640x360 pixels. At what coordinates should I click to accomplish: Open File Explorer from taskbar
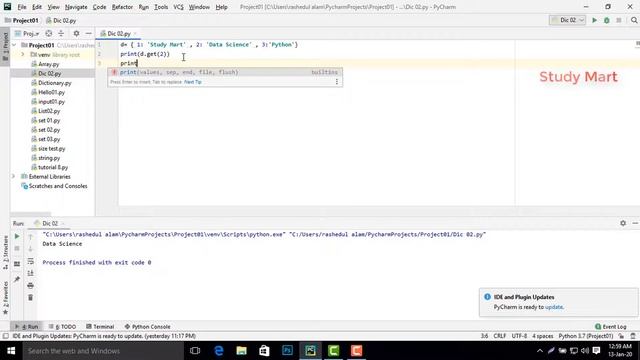coord(242,351)
